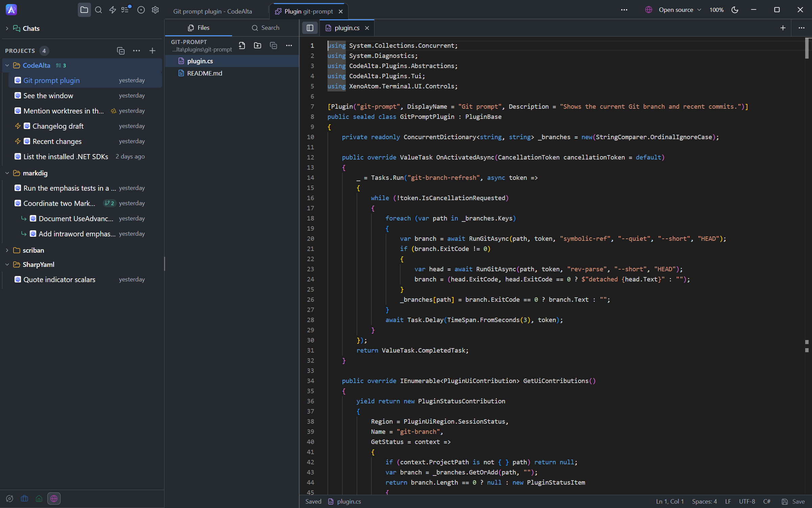Expand the Chats section
Image resolution: width=812 pixels, height=508 pixels.
[7, 28]
